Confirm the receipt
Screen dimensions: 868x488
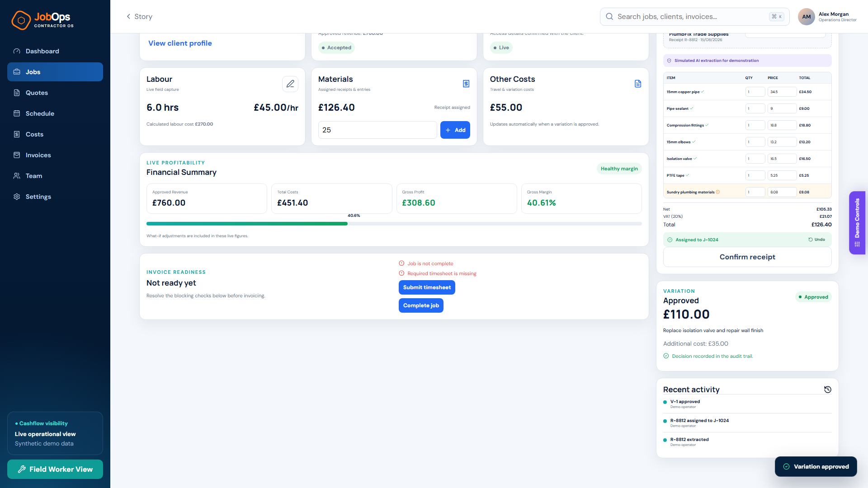[x=747, y=257]
